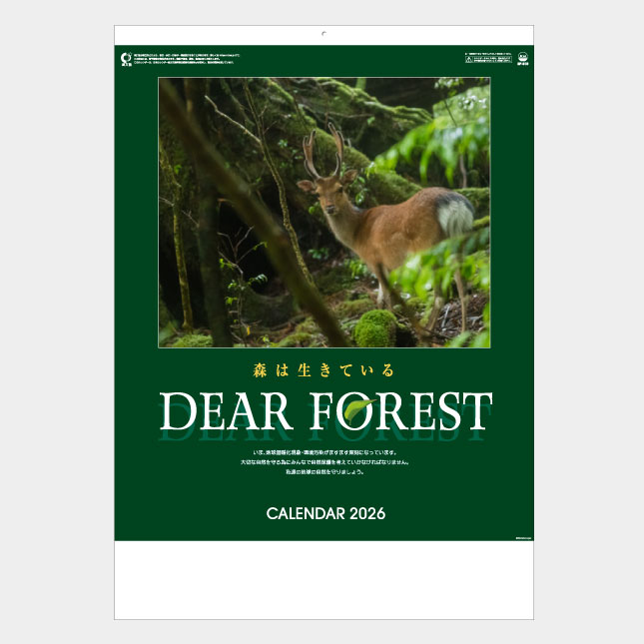644x644 pixels.
Task: Click the CALENDAR 2026 text
Action: pyautogui.click(x=325, y=514)
